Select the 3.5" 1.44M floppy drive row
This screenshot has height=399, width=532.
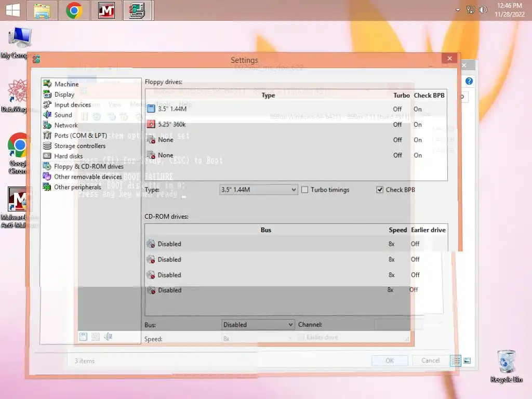[x=296, y=109]
